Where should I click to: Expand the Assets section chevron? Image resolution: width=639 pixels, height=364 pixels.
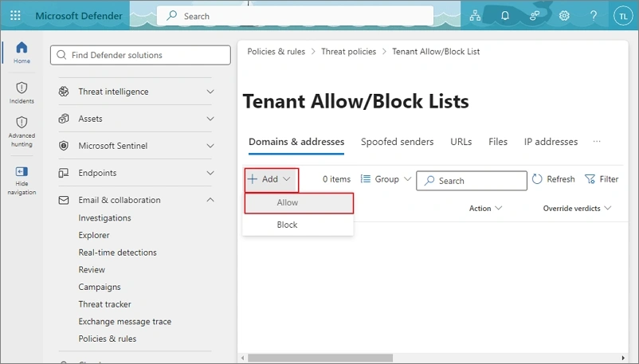tap(210, 119)
